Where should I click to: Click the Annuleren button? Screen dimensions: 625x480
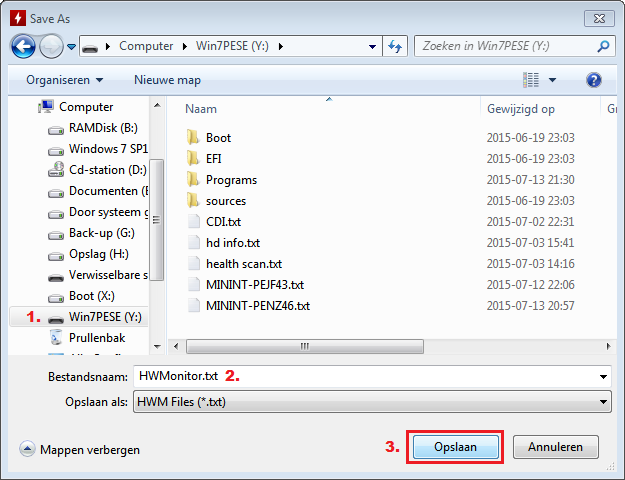pos(562,447)
